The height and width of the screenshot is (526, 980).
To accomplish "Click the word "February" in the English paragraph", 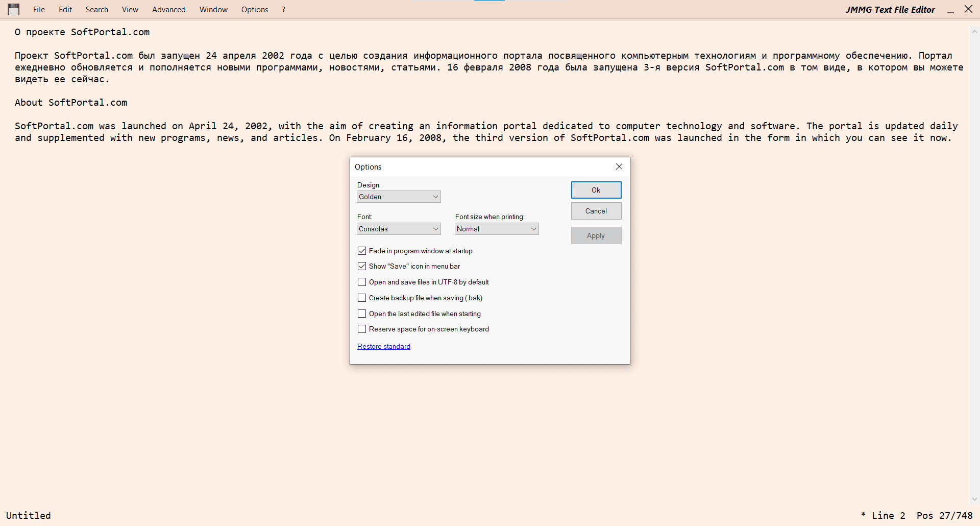I will tap(369, 137).
